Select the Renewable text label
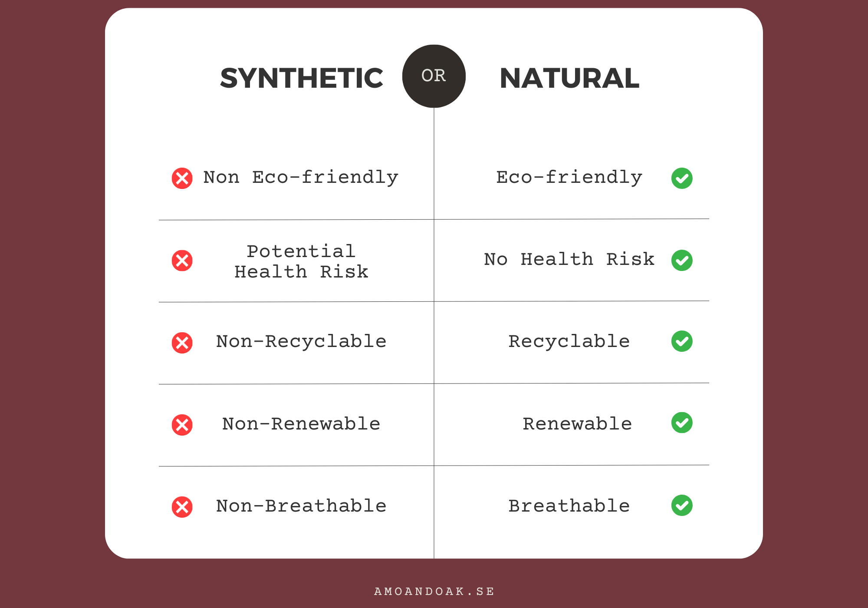 (x=577, y=424)
